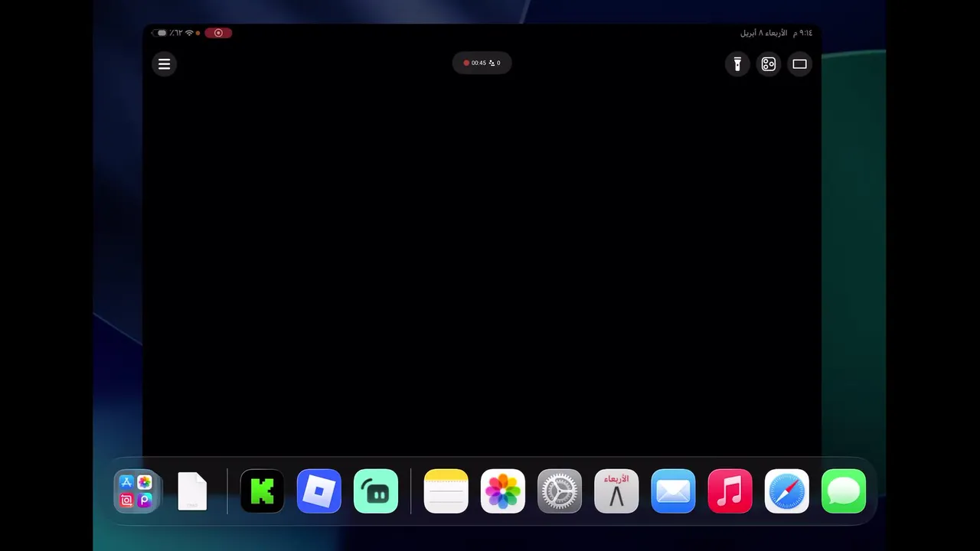Toggle the flashlight icon
This screenshot has height=551, width=980.
click(x=737, y=64)
